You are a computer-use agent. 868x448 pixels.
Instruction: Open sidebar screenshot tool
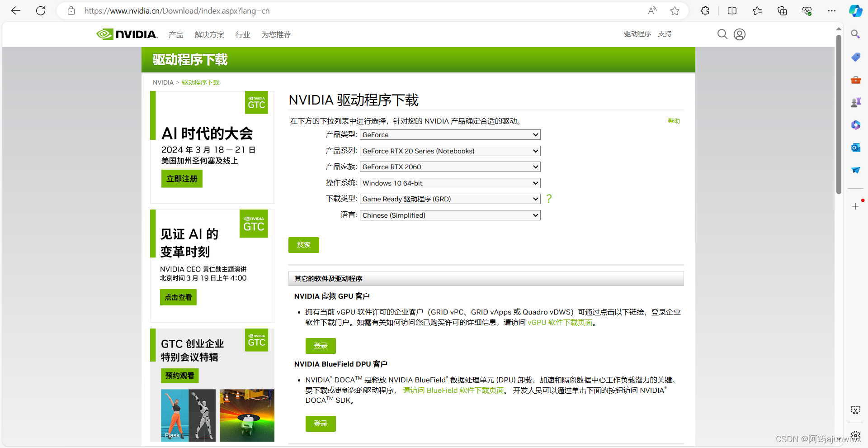(x=855, y=410)
